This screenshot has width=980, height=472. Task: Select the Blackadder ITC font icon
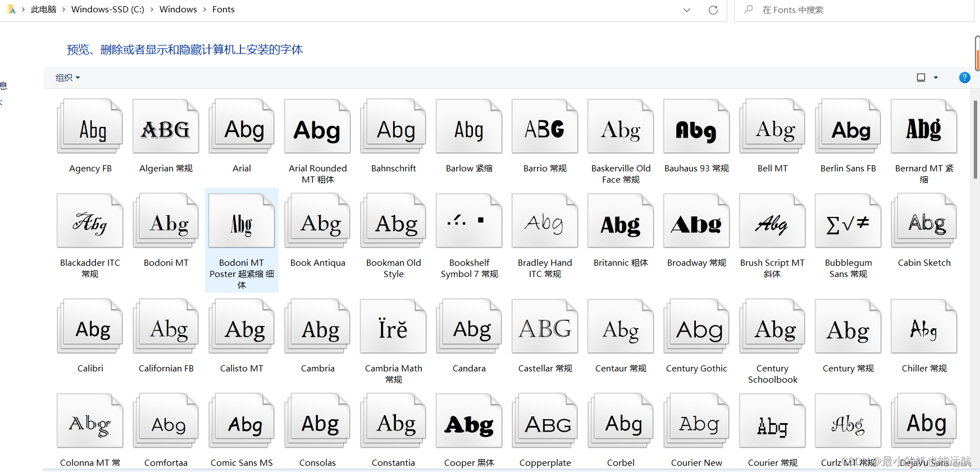coord(90,221)
